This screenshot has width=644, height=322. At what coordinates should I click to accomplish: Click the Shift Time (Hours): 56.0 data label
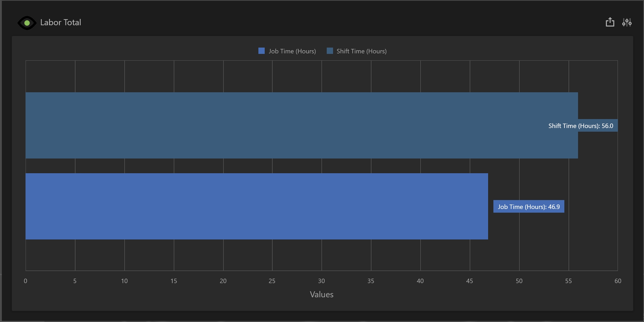581,126
